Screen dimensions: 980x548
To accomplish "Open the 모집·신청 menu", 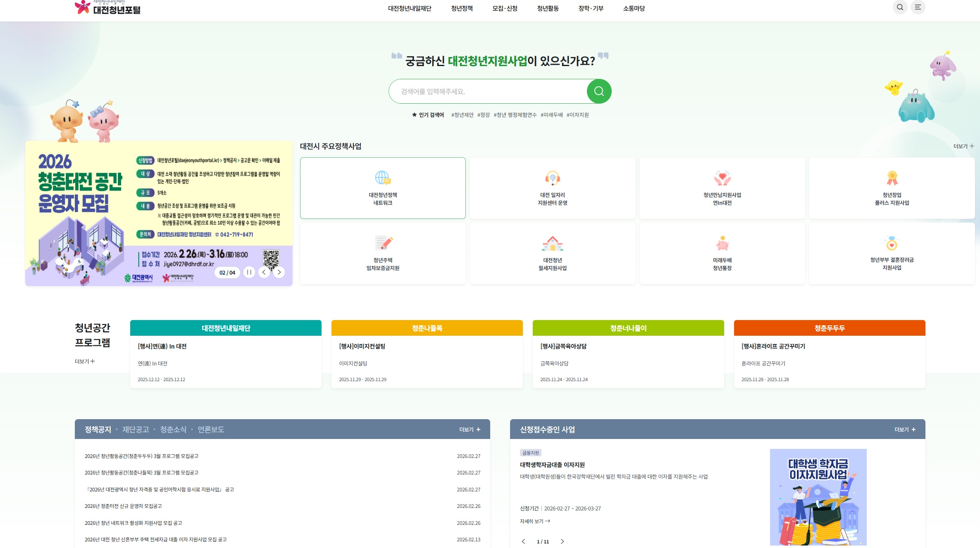I will pos(505,8).
